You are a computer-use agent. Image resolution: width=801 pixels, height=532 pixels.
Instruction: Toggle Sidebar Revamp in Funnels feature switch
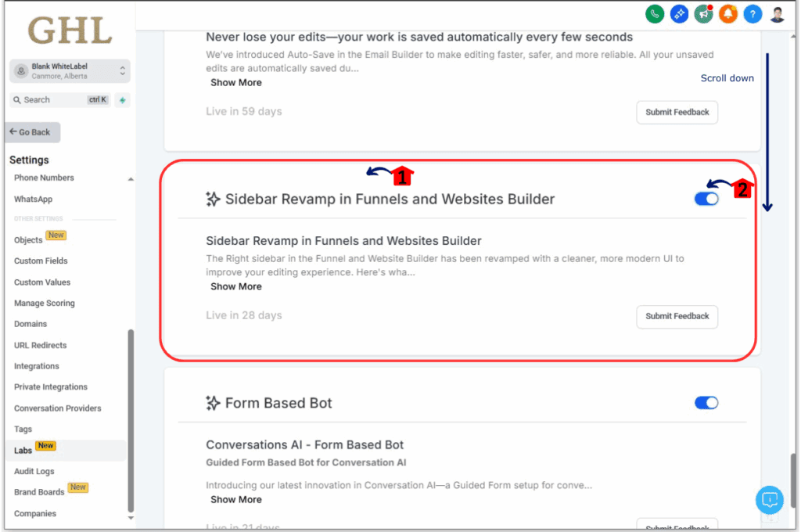pos(706,199)
